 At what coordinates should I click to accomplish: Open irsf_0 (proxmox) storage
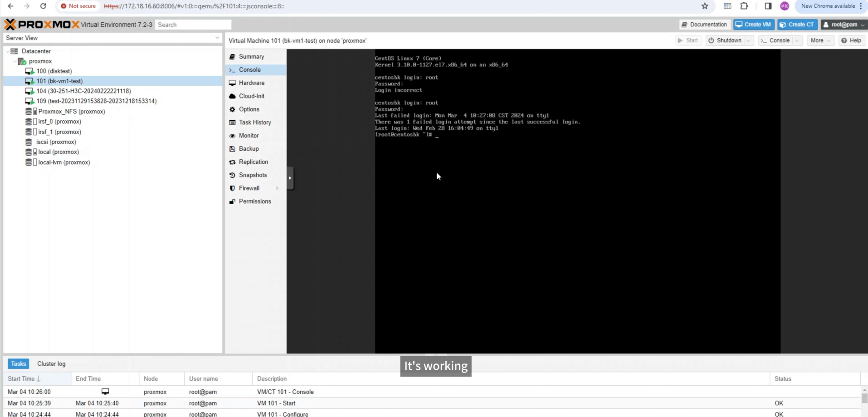point(59,122)
